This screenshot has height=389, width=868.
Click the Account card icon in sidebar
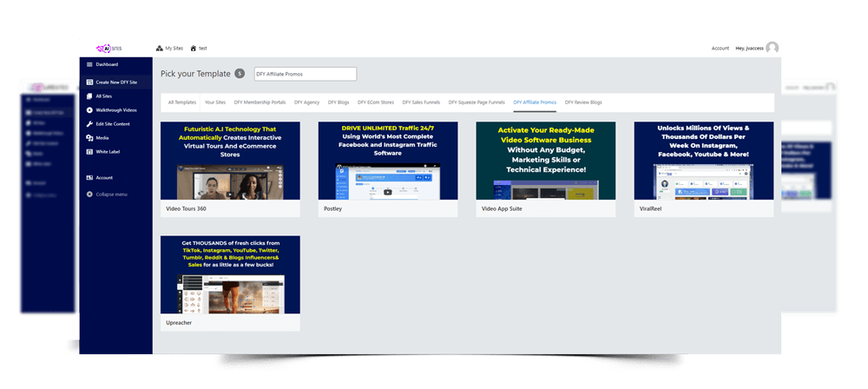click(89, 177)
